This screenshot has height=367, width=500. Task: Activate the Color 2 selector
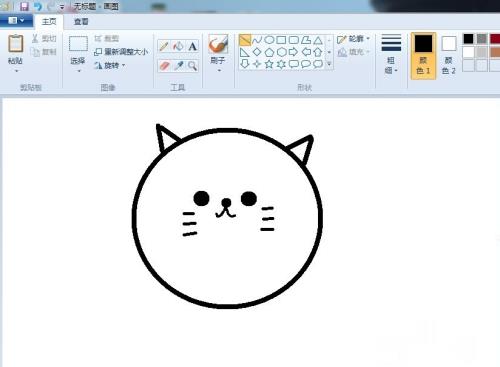coord(449,56)
